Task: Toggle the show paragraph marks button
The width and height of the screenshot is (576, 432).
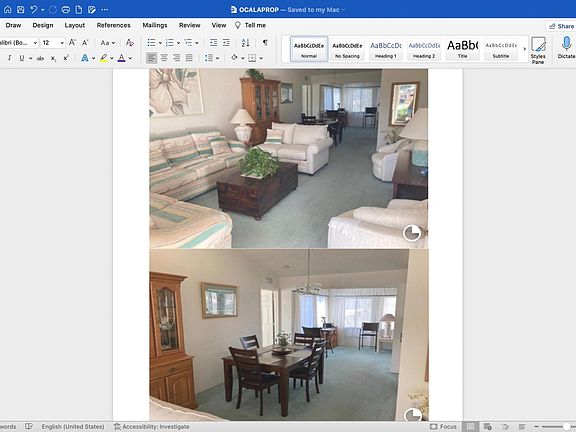Action: pos(265,43)
